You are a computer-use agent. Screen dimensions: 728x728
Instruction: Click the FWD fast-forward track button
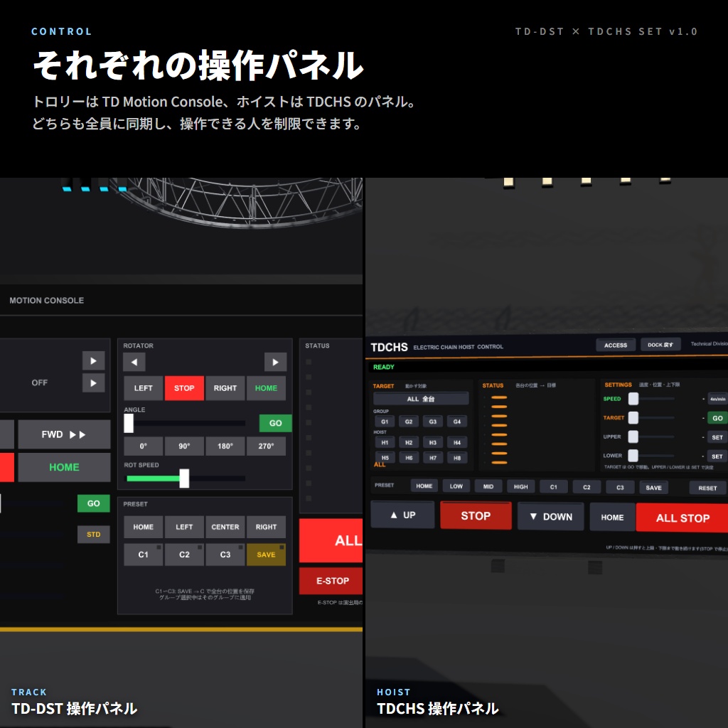tap(64, 434)
